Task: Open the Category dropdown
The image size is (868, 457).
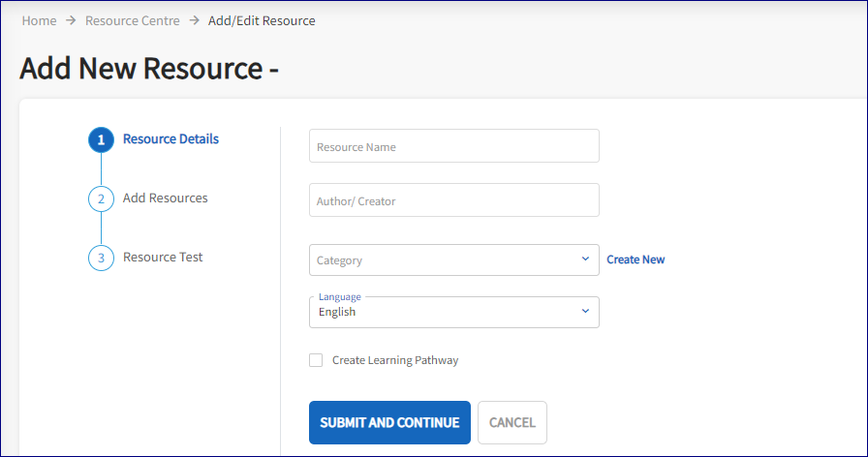Action: [454, 260]
